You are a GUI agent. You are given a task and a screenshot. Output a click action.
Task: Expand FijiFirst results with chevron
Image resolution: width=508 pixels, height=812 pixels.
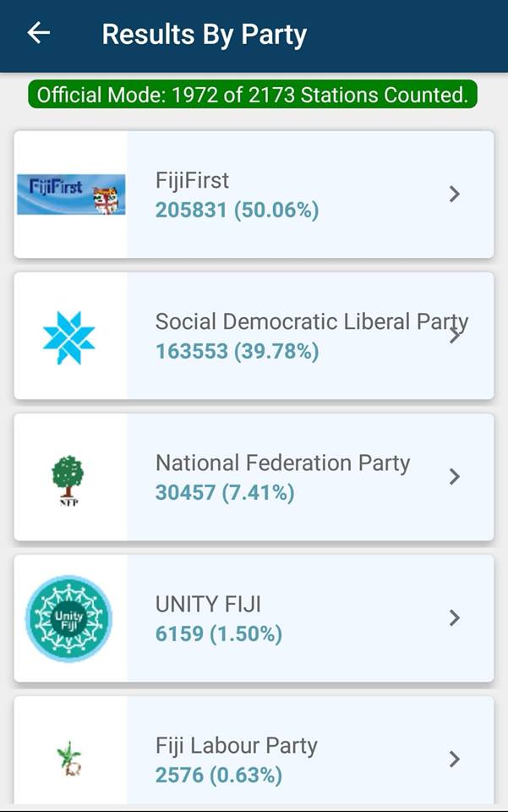(455, 195)
